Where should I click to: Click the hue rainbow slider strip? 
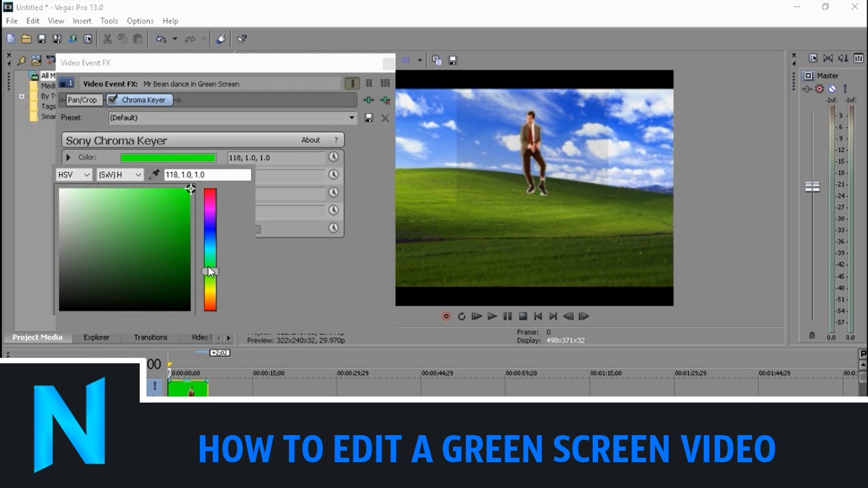pos(210,249)
